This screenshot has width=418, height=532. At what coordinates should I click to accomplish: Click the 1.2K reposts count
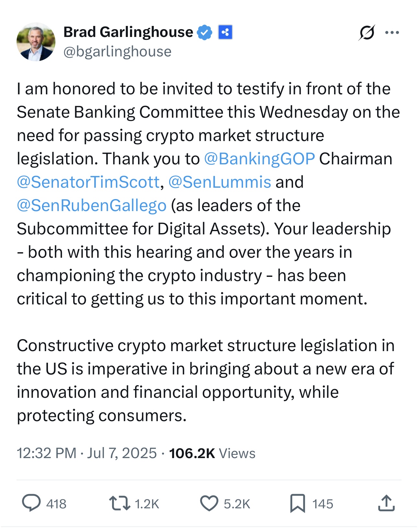tap(147, 504)
